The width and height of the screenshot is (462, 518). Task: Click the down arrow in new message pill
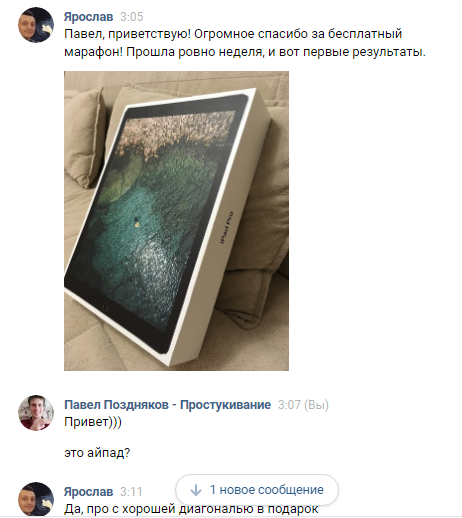pos(196,490)
